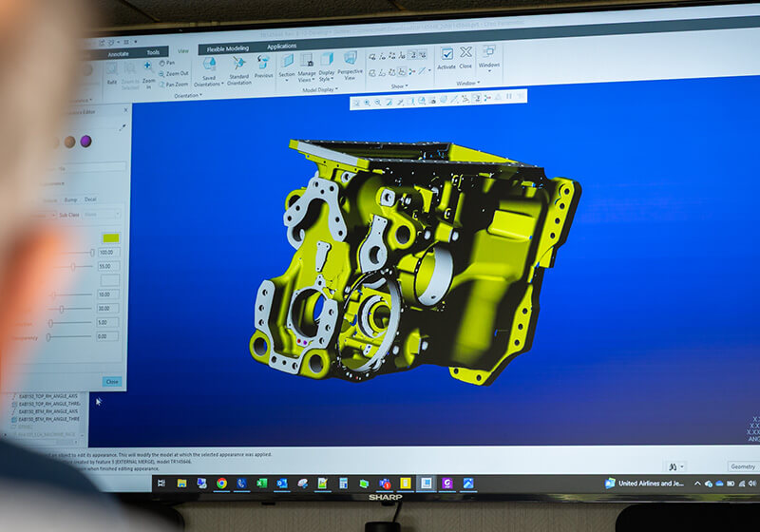Viewport: 760px width, 532px height.
Task: Click the 100.00 value field
Action: tap(108, 253)
